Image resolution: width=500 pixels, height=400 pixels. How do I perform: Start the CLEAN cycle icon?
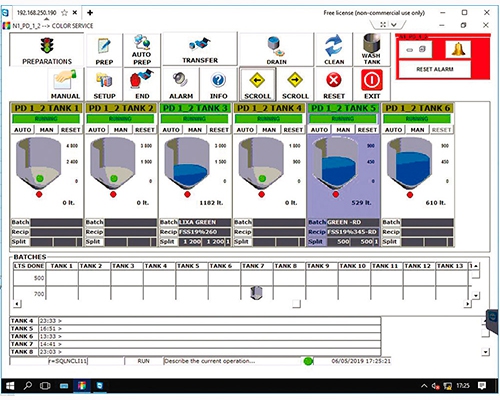click(x=334, y=46)
